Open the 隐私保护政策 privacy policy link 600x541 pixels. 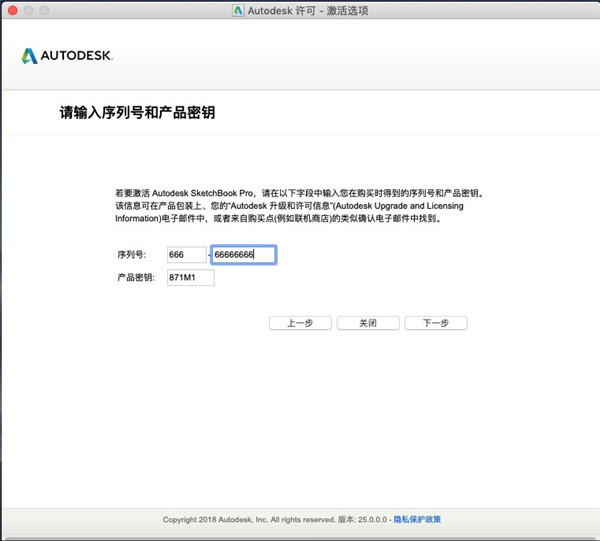tap(417, 519)
